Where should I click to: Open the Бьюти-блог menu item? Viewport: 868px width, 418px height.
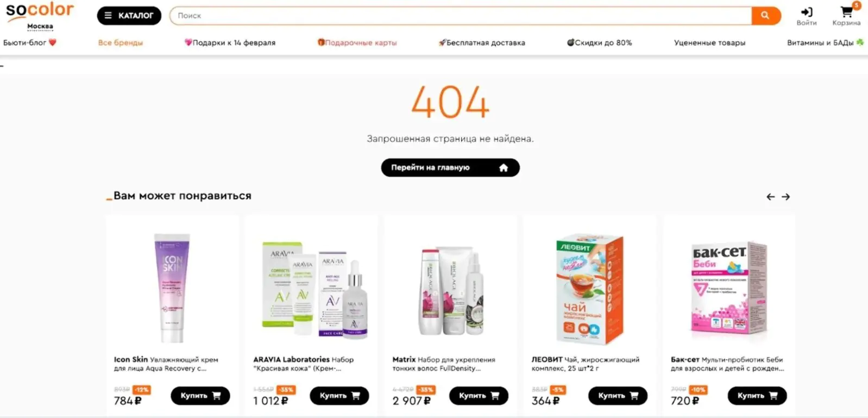[30, 42]
